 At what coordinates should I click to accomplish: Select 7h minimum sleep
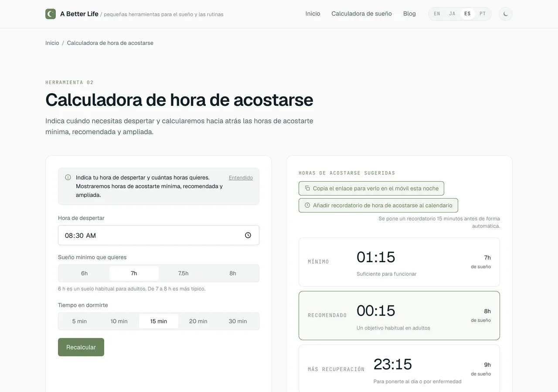(x=134, y=273)
